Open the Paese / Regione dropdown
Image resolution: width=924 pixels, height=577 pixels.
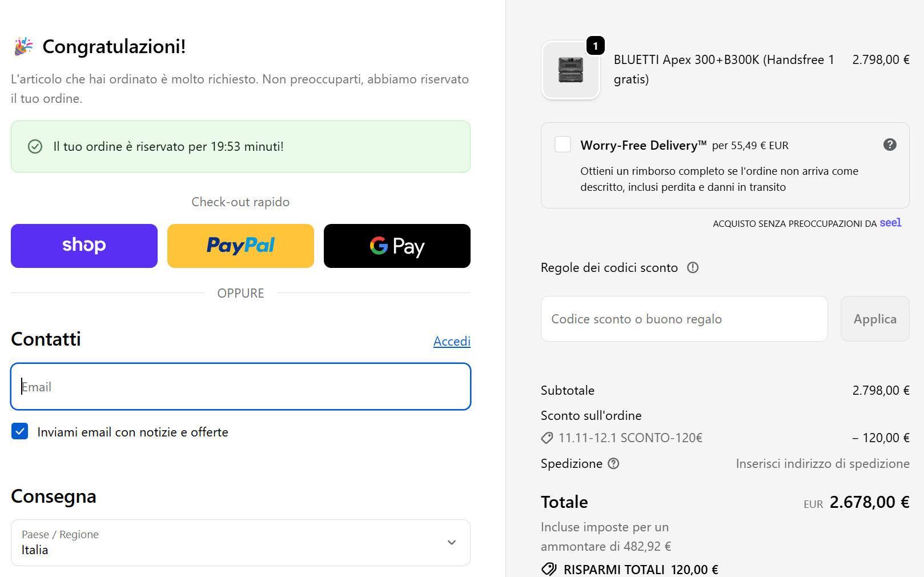pos(240,543)
